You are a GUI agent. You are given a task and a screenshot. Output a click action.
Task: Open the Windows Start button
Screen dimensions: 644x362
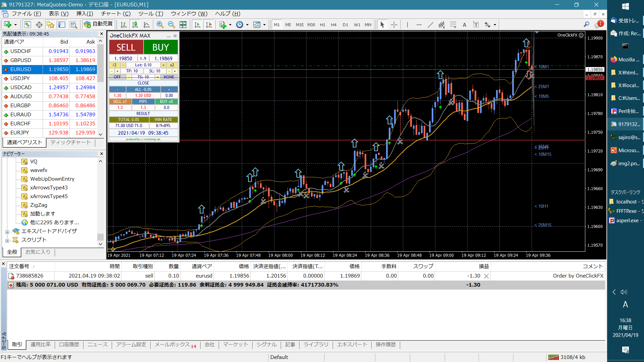(625, 6)
